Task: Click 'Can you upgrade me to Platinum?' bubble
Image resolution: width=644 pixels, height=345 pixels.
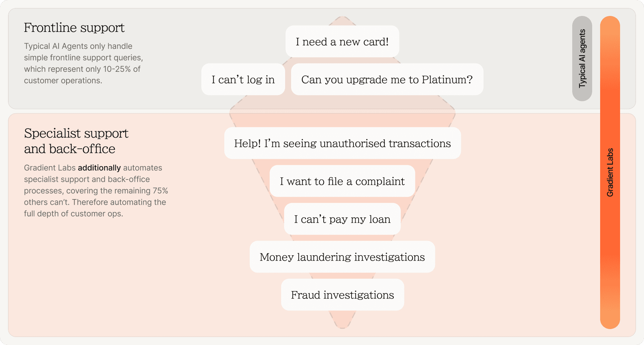Action: [x=387, y=79]
